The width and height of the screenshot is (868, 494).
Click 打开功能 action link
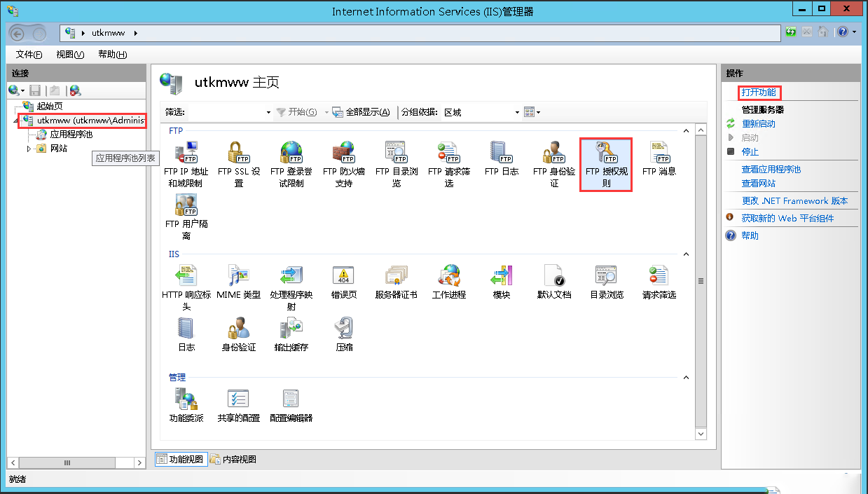click(x=759, y=92)
